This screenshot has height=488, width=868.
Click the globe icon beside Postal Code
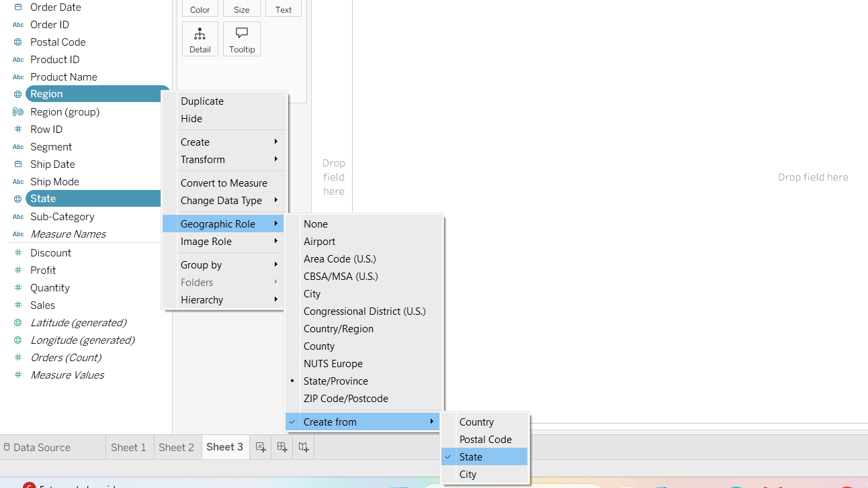pyautogui.click(x=18, y=42)
